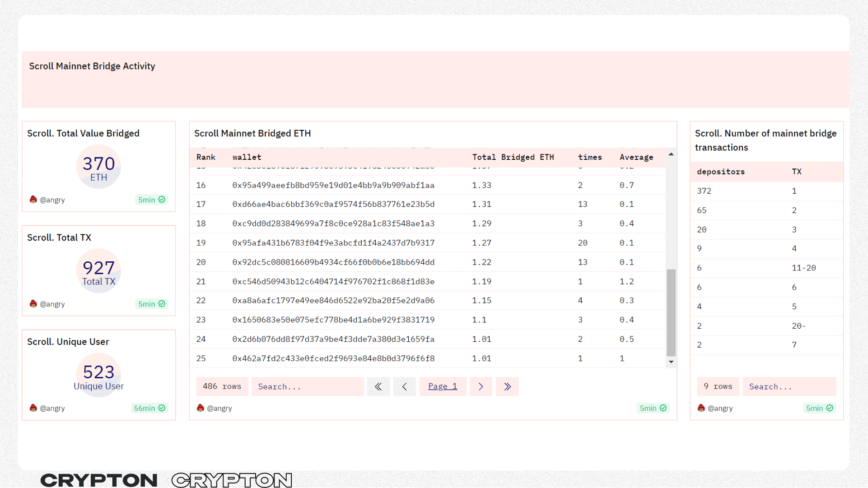Go to next page of Bridged ETH table
Screen dimensions: 868x488
pos(481,386)
